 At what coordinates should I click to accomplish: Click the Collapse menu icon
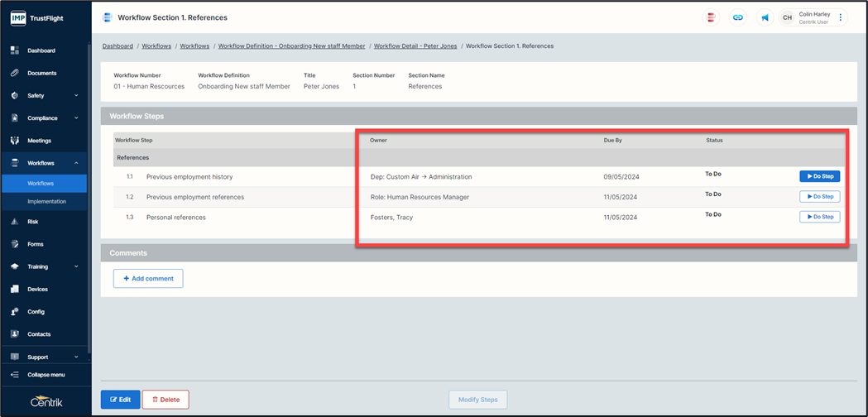15,375
